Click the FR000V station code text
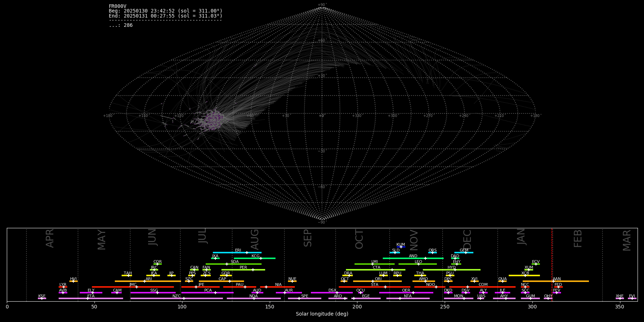Viewport: 644px width, 322px height. tap(117, 6)
